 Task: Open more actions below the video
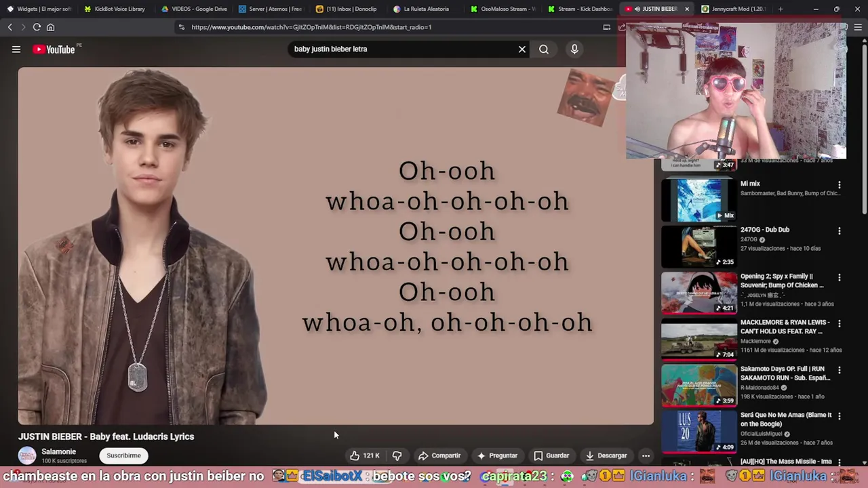point(646,455)
